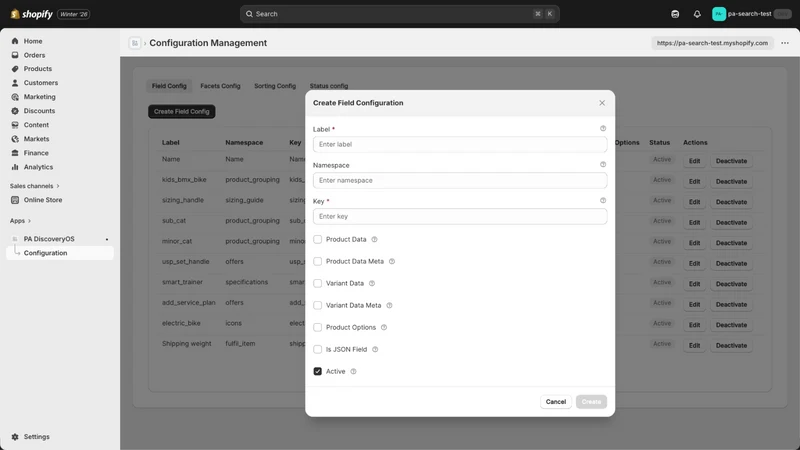Click the 'usp_set_handle' label cell

pyautogui.click(x=186, y=262)
